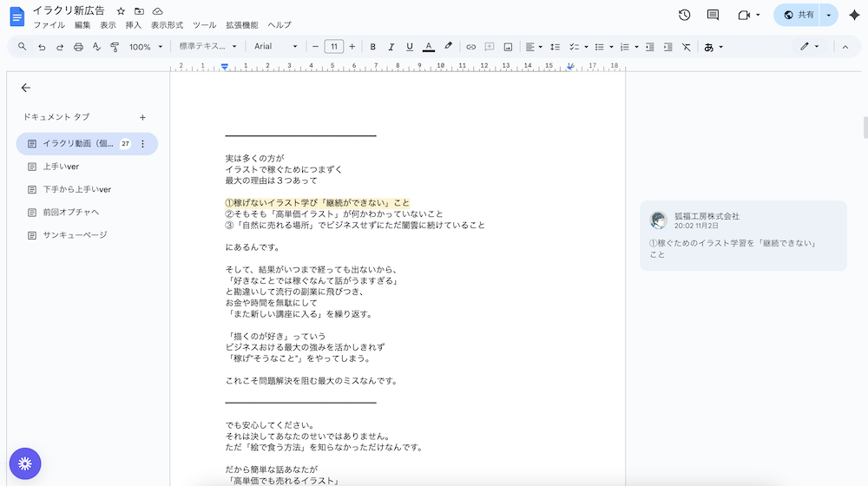Open version history clock icon
The image size is (868, 486).
[x=684, y=15]
